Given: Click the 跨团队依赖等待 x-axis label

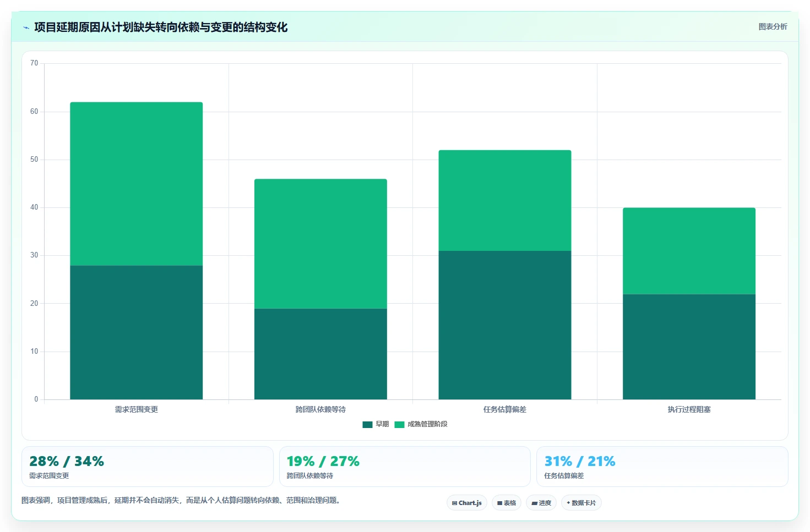Looking at the screenshot, I should tap(320, 409).
